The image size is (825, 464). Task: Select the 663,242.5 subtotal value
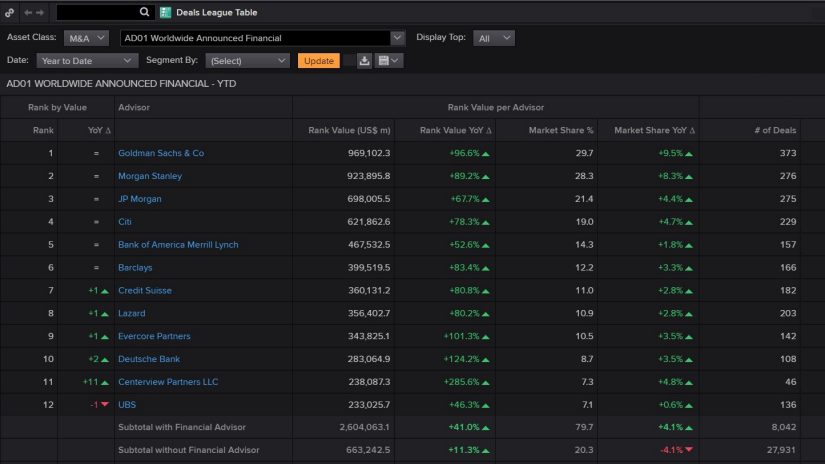[x=368, y=450]
